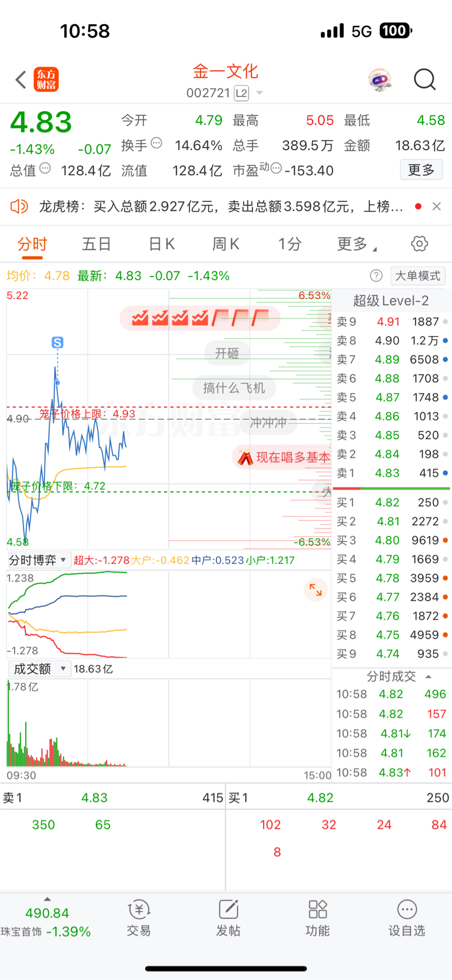Tap buy queue order 102
This screenshot has height=980, width=452.
[270, 825]
